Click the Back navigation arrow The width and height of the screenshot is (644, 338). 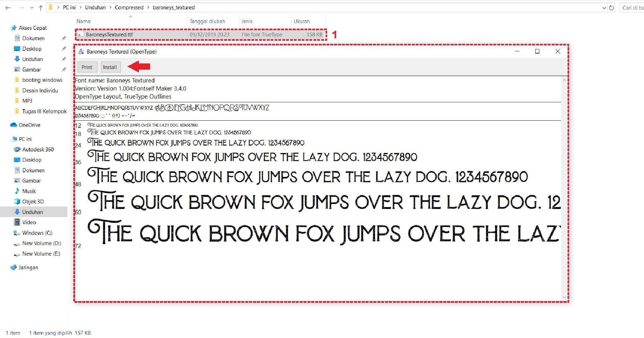tap(8, 8)
